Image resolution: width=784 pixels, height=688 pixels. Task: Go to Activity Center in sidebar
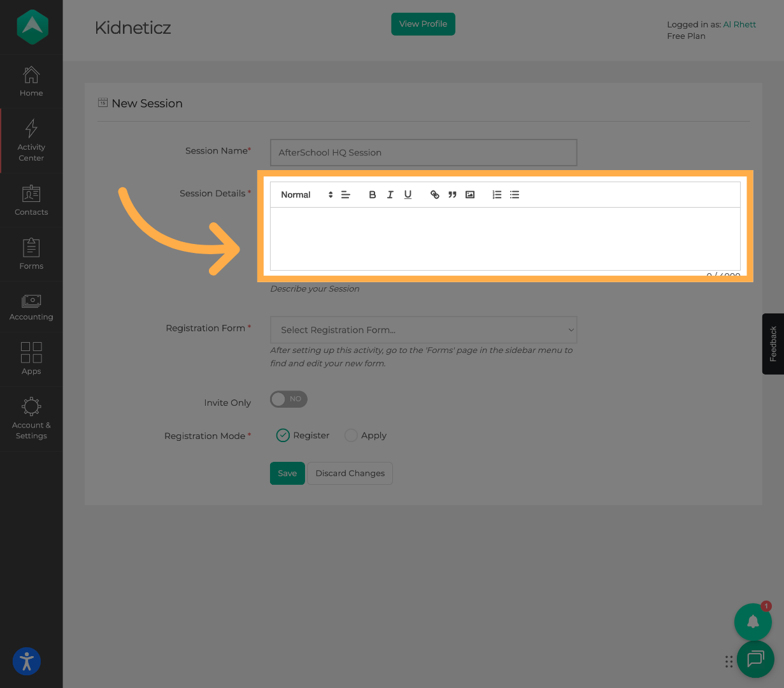pos(31,140)
